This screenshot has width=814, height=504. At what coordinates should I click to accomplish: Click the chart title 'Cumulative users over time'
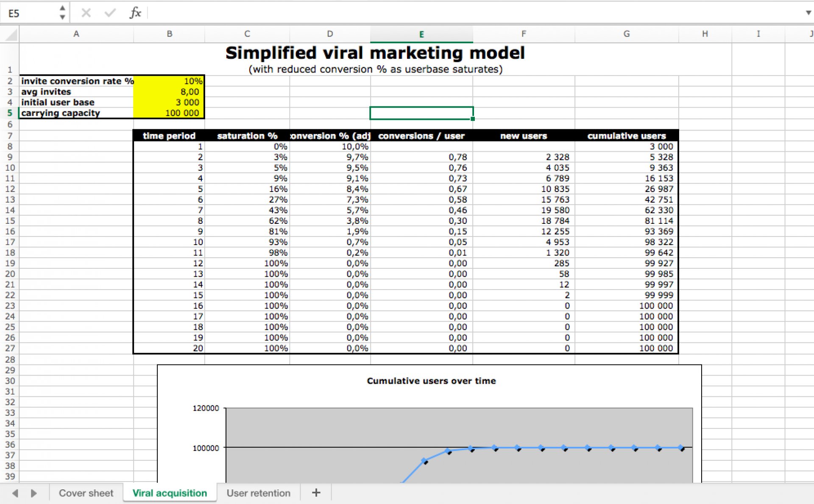pyautogui.click(x=431, y=381)
